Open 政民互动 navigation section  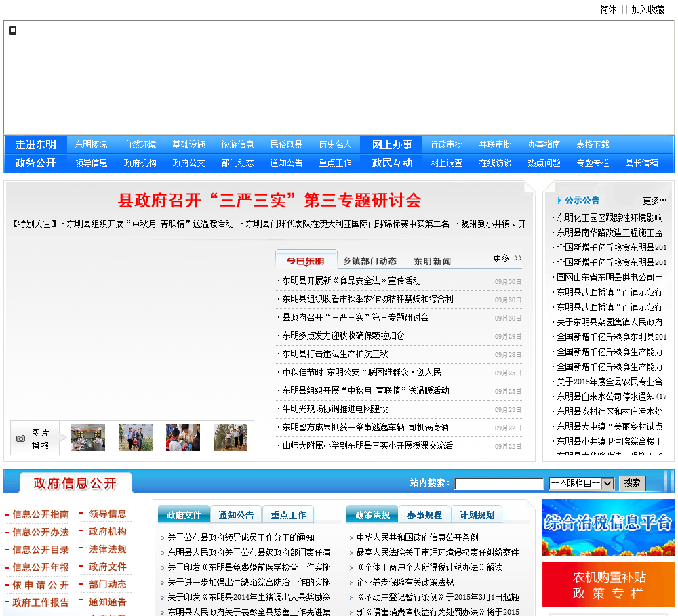(x=392, y=163)
